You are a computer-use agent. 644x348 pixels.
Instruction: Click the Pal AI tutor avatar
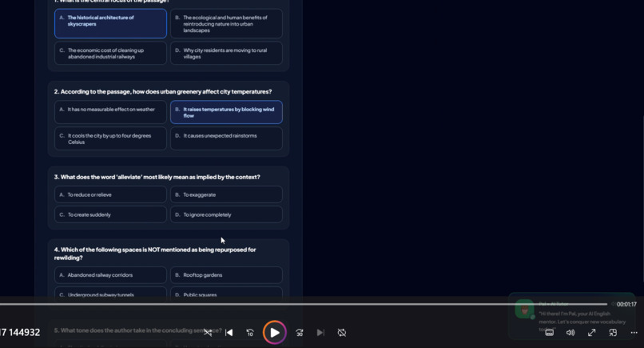point(524,310)
